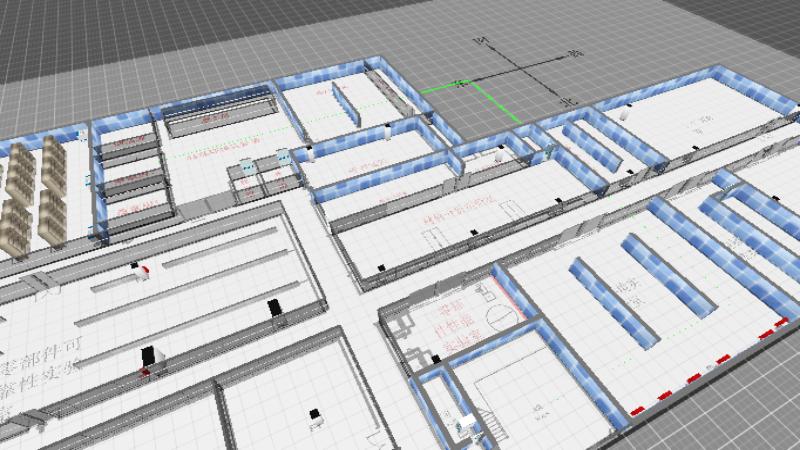Click the green axis line near origin

coord(497,102)
